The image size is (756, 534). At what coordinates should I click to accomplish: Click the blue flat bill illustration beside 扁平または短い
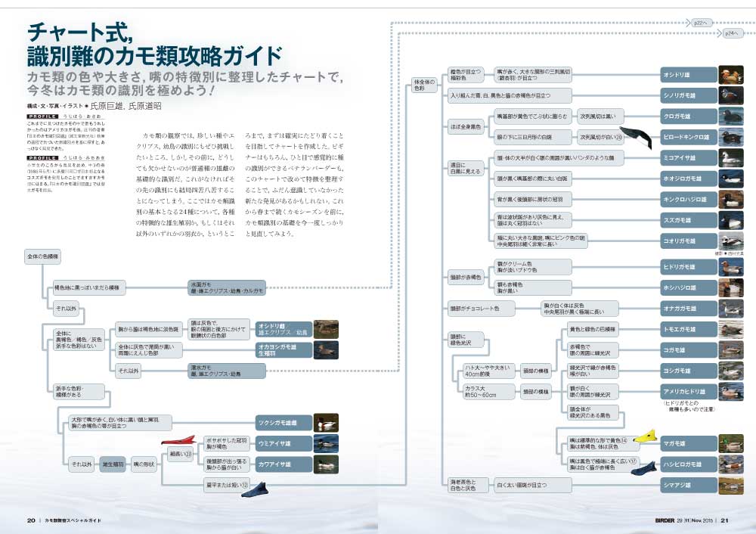pos(254,490)
